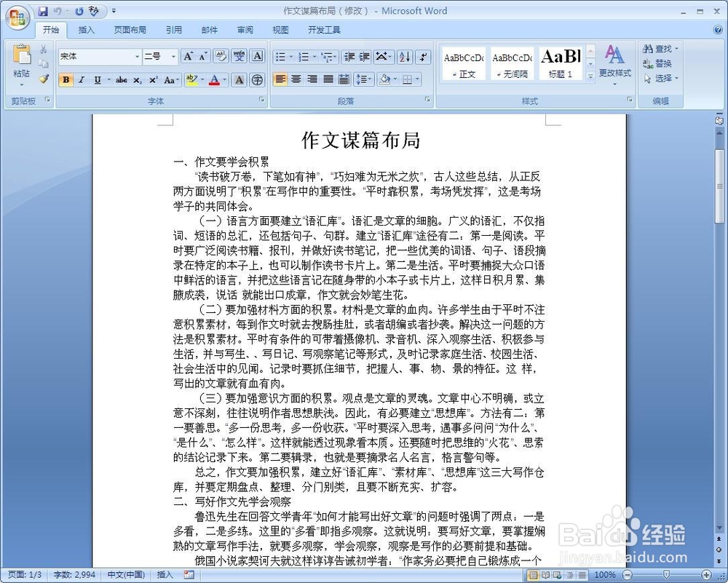
Task: Switch to Print Layout view in status bar
Action: 534,575
